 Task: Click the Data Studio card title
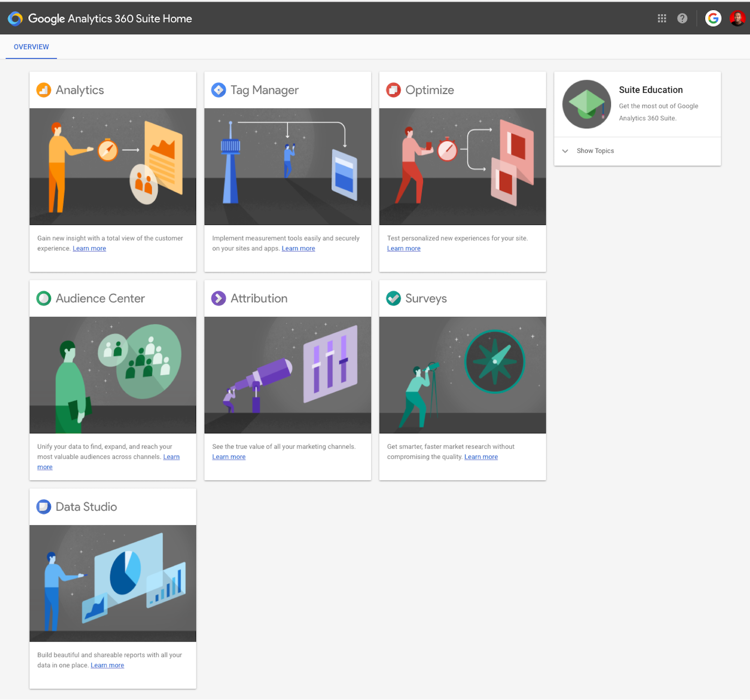86,507
